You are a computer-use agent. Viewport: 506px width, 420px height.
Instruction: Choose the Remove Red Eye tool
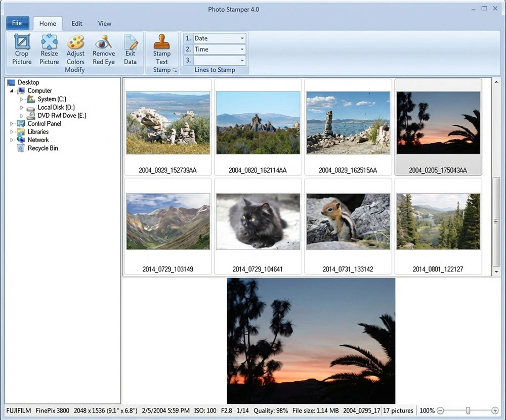click(103, 50)
